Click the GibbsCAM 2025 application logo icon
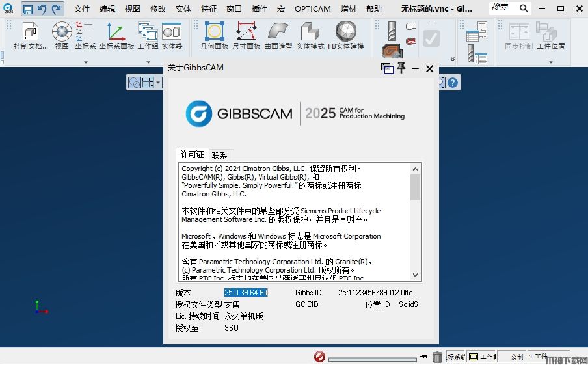 (x=8, y=8)
